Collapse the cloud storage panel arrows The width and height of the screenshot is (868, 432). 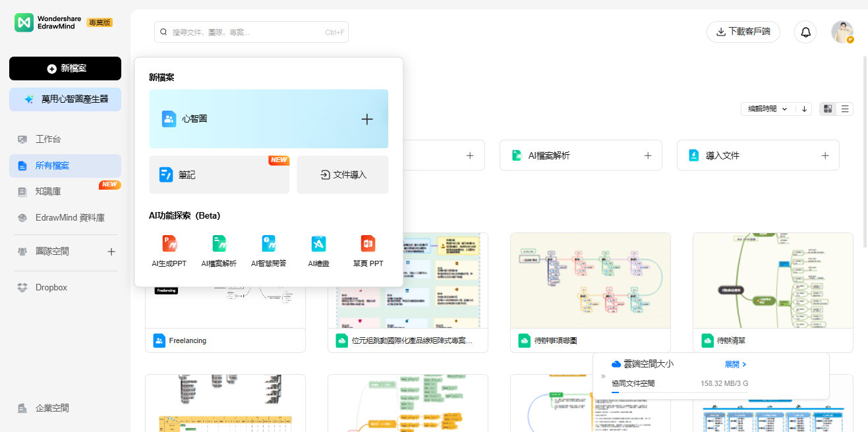(x=603, y=376)
